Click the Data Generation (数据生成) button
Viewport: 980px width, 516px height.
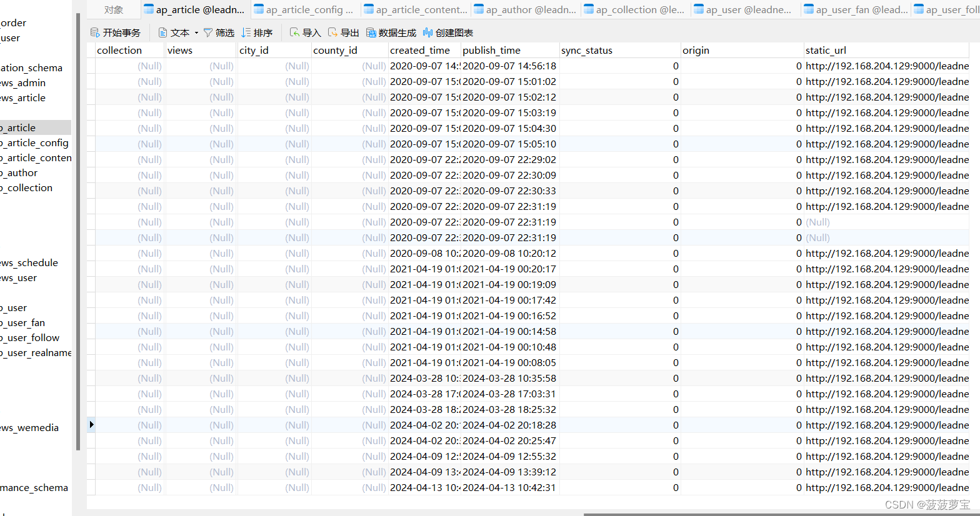pyautogui.click(x=391, y=32)
